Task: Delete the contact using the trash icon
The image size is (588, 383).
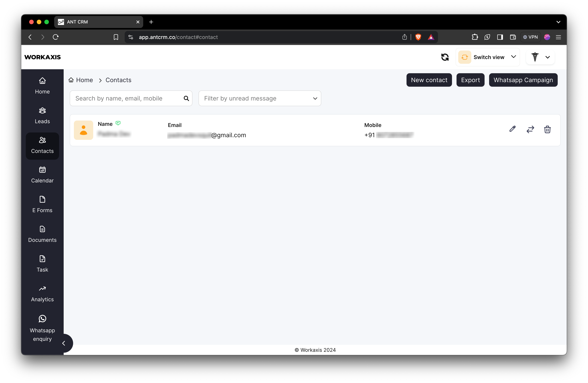Action: click(x=547, y=129)
